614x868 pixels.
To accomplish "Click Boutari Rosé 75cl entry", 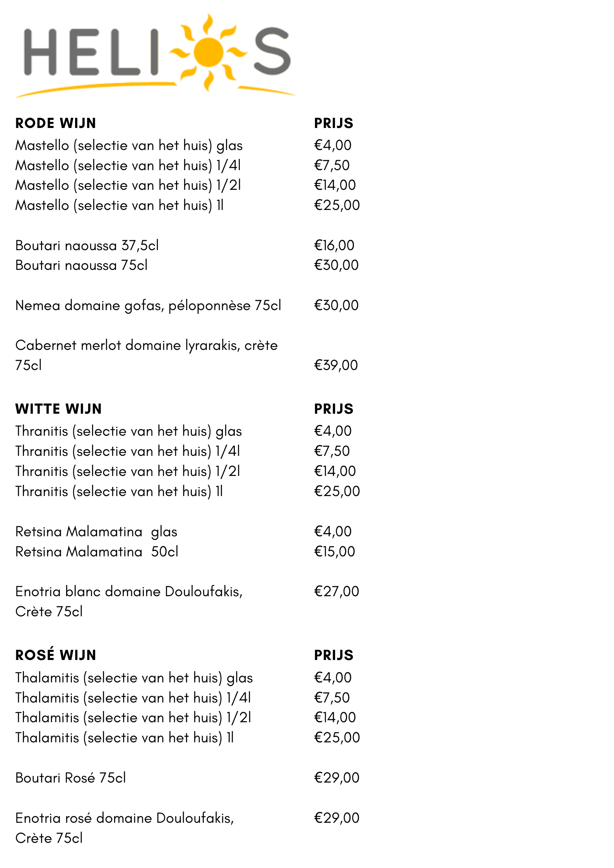I will (x=70, y=778).
